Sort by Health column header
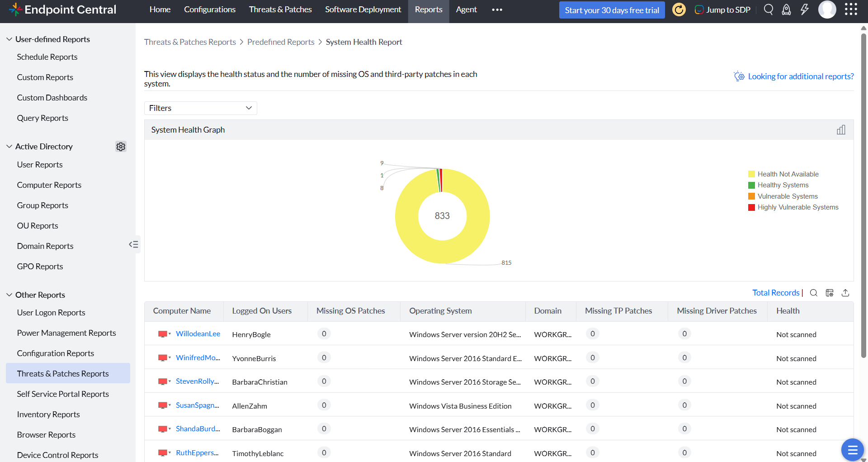Screen dimensions: 868x462 pyautogui.click(x=788, y=311)
